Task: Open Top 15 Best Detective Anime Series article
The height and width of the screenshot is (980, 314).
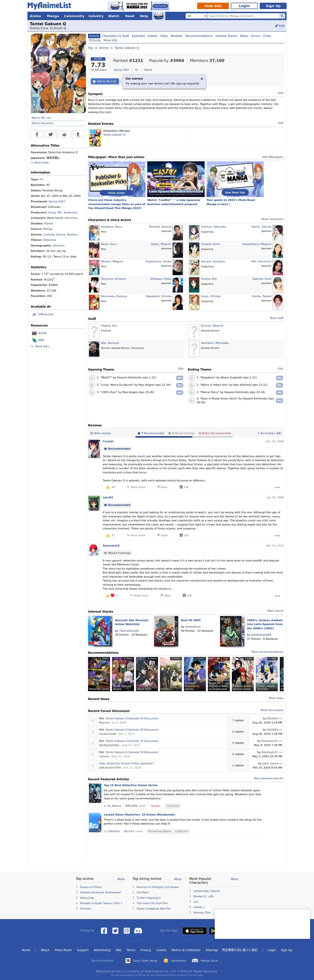Action: (x=131, y=785)
